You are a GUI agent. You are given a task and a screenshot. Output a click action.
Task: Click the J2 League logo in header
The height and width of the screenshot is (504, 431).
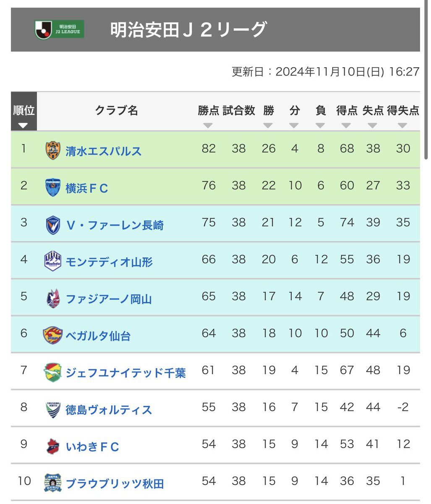(x=60, y=29)
